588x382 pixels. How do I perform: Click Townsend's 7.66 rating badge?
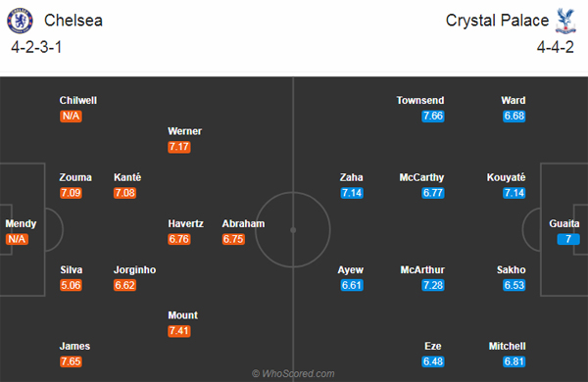(433, 117)
